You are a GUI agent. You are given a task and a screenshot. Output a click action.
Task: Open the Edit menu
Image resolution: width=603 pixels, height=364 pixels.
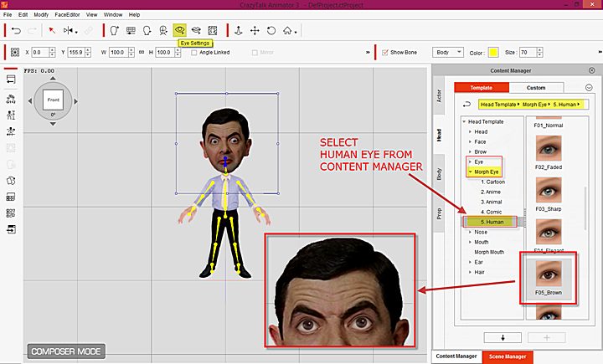[x=23, y=14]
